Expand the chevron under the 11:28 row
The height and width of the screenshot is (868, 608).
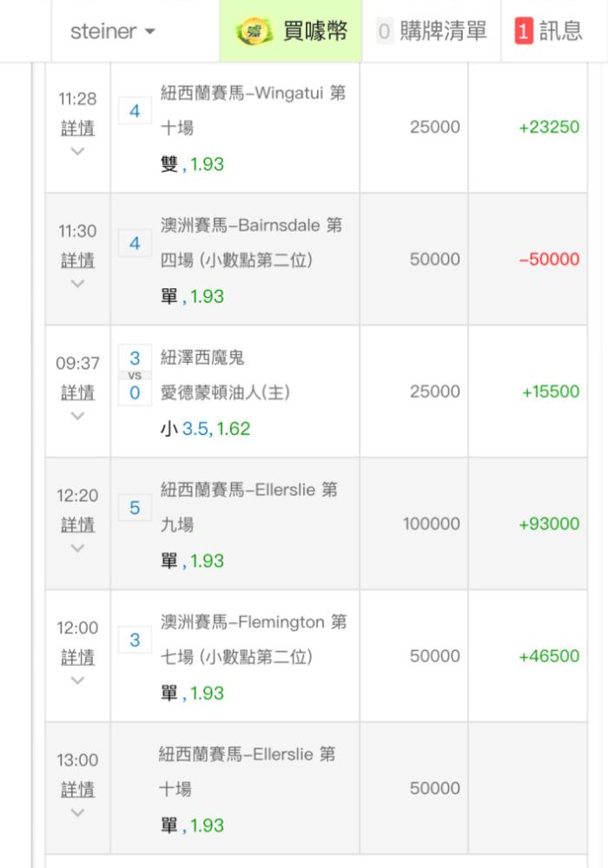click(77, 151)
